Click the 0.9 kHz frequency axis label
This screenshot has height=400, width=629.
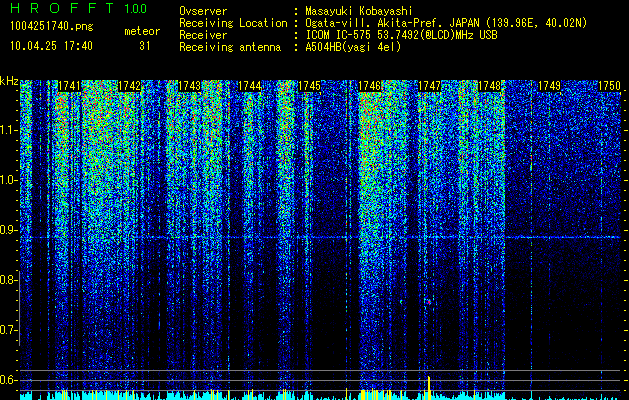click(8, 230)
